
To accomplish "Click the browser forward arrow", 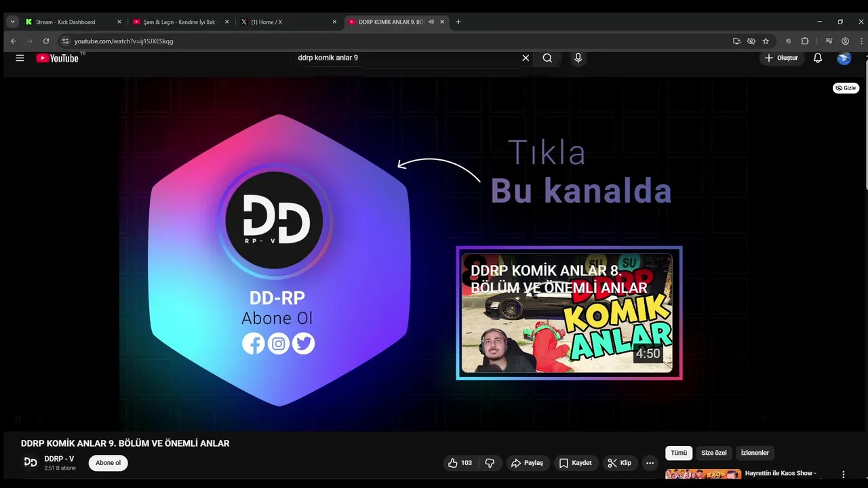I will (x=30, y=41).
